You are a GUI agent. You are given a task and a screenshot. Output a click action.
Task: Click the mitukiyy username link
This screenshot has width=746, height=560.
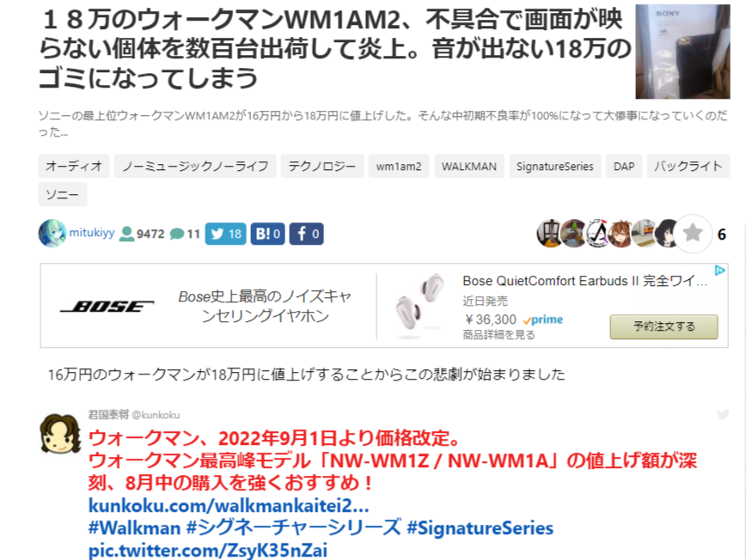pos(92,233)
